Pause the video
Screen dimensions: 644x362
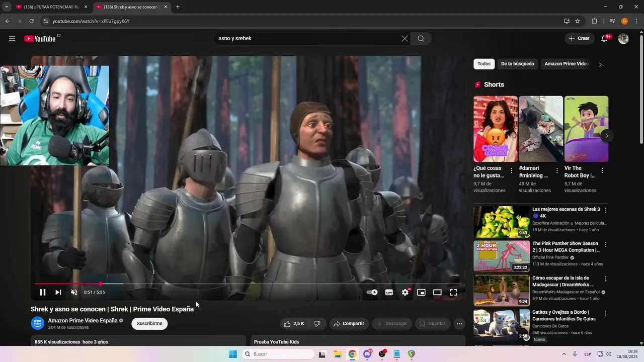tap(43, 292)
